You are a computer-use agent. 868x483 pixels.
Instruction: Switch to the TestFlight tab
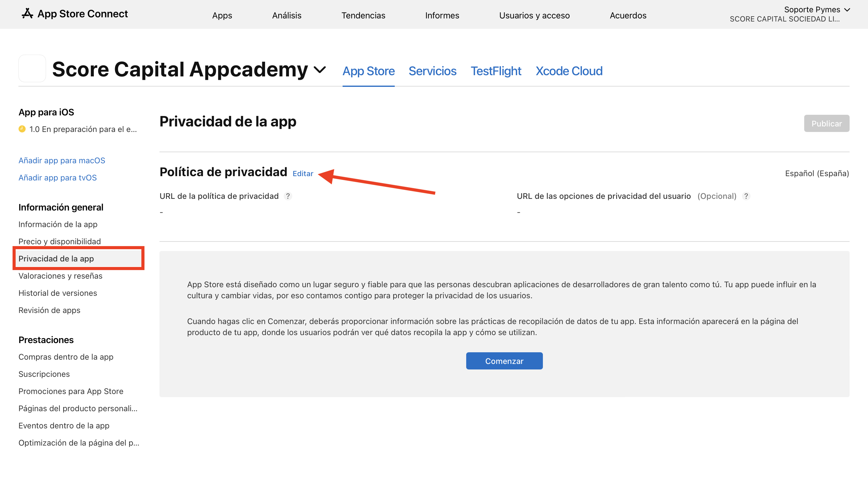(496, 71)
